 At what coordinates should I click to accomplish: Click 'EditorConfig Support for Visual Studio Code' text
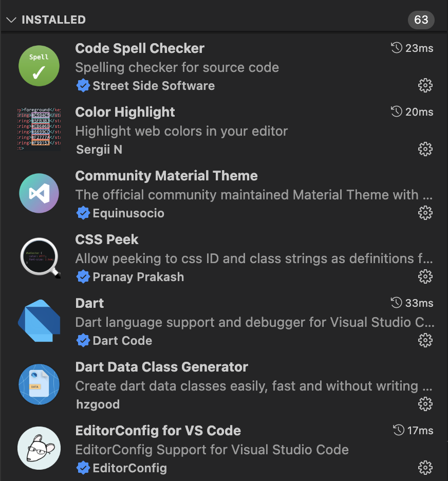click(x=212, y=450)
